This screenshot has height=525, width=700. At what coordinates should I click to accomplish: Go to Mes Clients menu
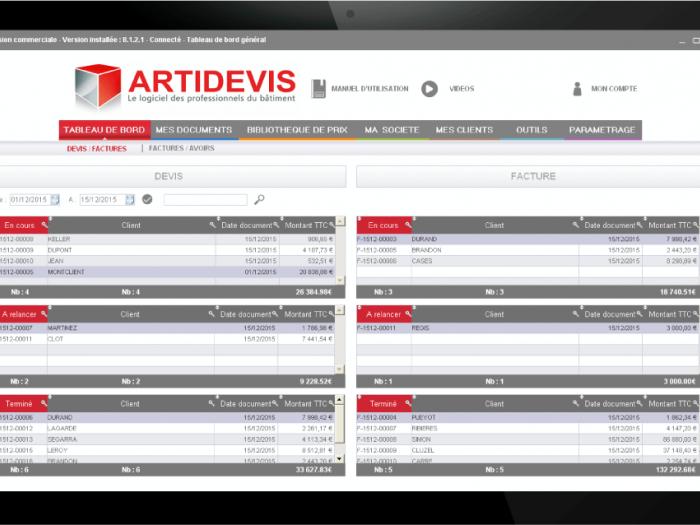pyautogui.click(x=464, y=130)
